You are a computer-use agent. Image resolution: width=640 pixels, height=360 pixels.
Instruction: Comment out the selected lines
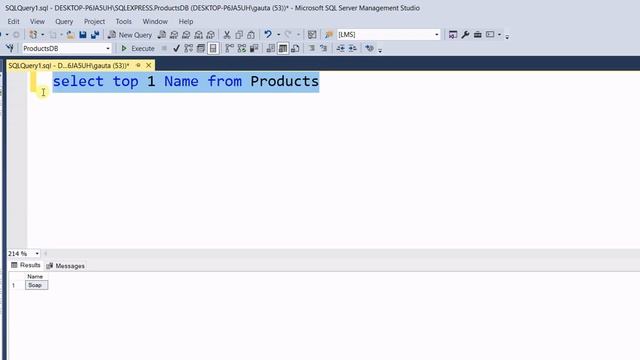click(312, 48)
